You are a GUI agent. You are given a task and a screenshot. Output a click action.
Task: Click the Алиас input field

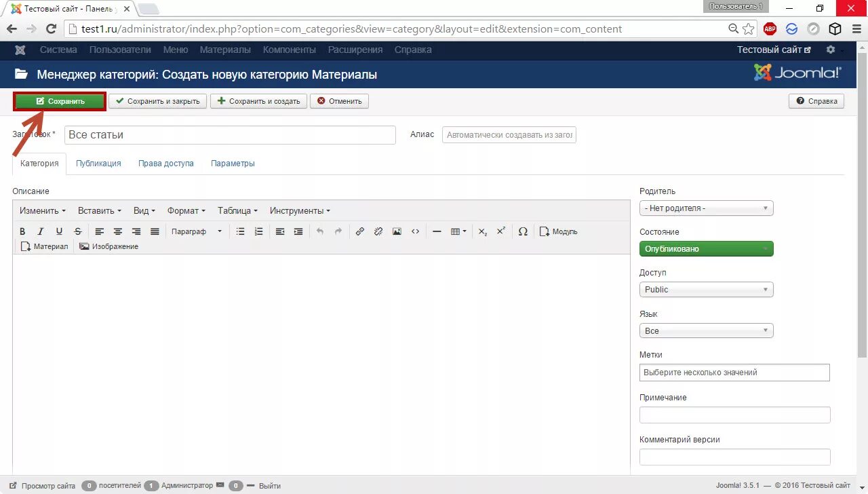point(509,135)
